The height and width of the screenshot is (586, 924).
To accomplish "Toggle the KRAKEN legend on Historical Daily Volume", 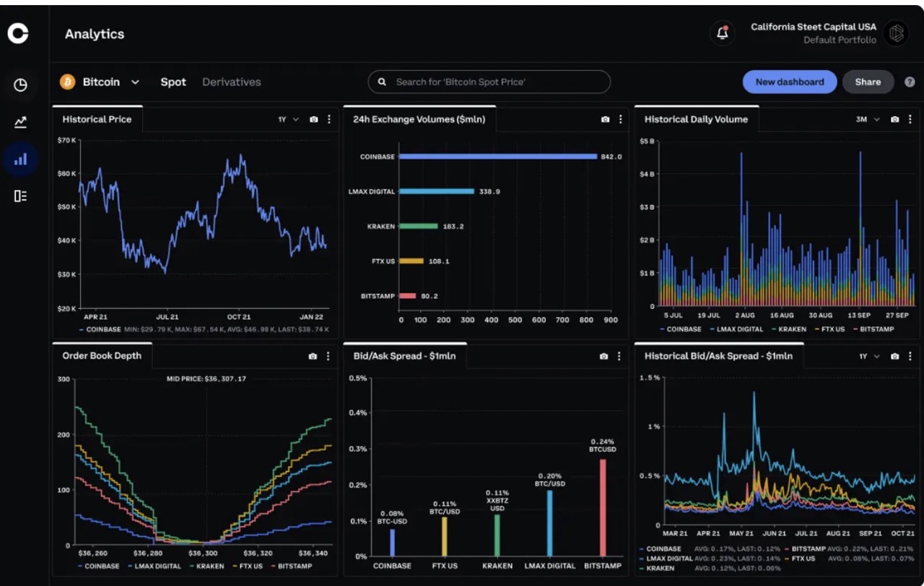I will click(790, 329).
